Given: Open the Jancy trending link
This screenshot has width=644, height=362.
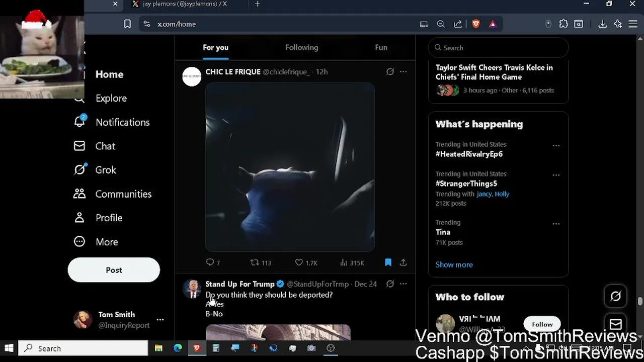Looking at the screenshot, I should coord(484,194).
